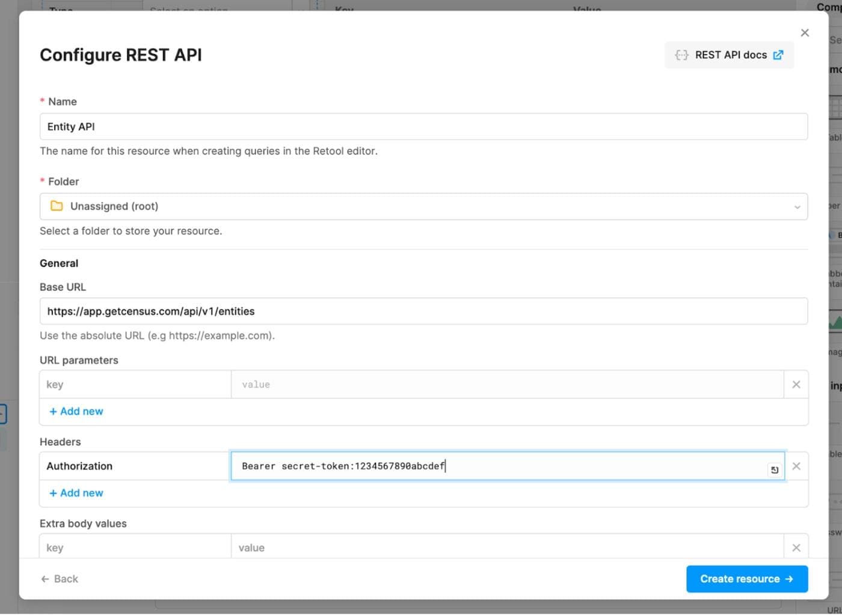
Task: Expand folder options using the right chevron
Action: (x=798, y=206)
